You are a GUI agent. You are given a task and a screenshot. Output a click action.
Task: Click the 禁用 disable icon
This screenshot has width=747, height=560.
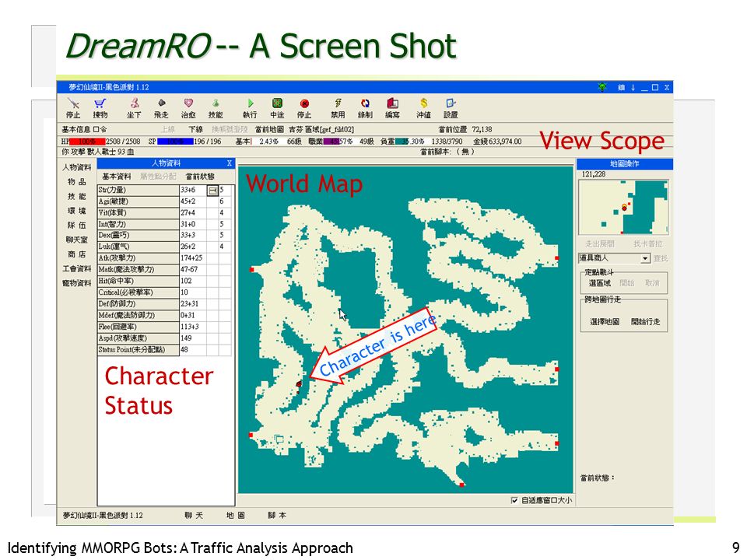coord(338,103)
